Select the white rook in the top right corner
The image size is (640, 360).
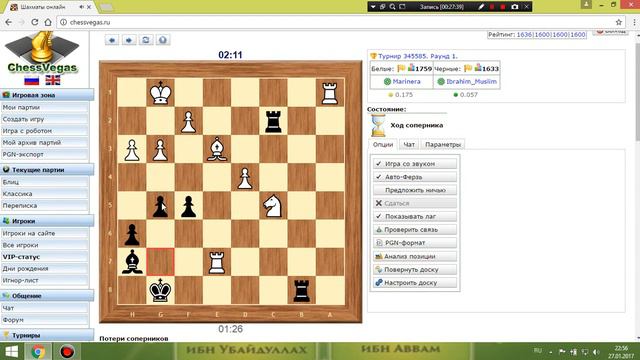click(329, 93)
